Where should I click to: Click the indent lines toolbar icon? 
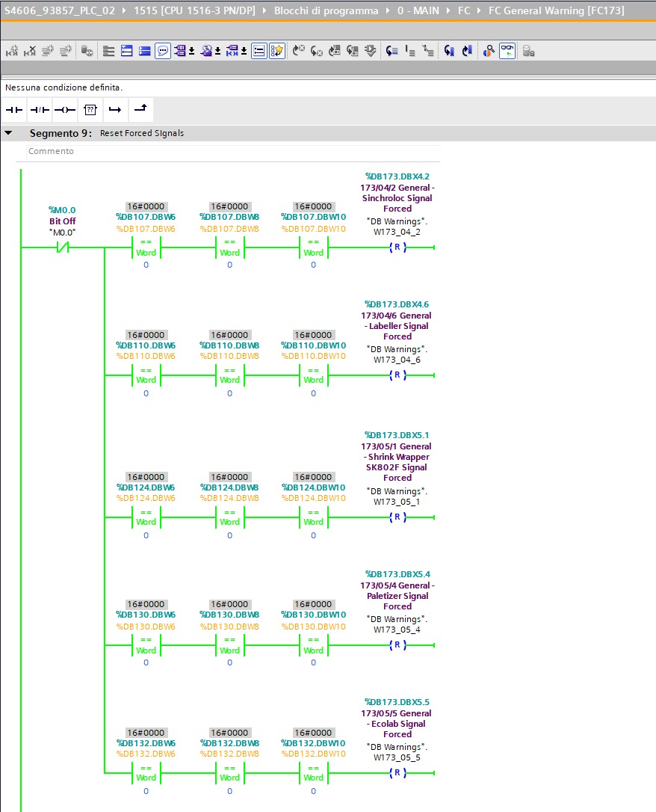point(409,51)
